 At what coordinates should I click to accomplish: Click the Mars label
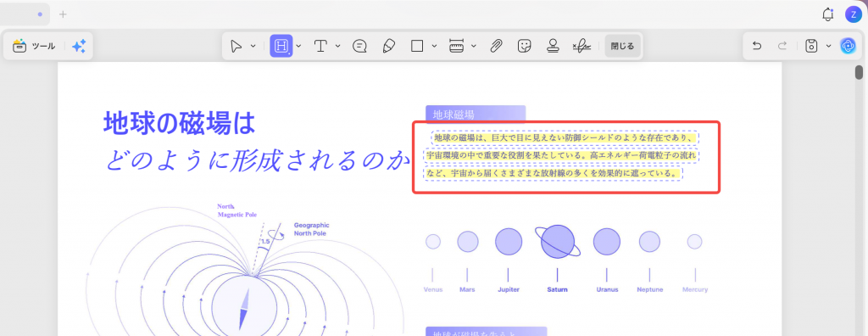click(x=467, y=289)
